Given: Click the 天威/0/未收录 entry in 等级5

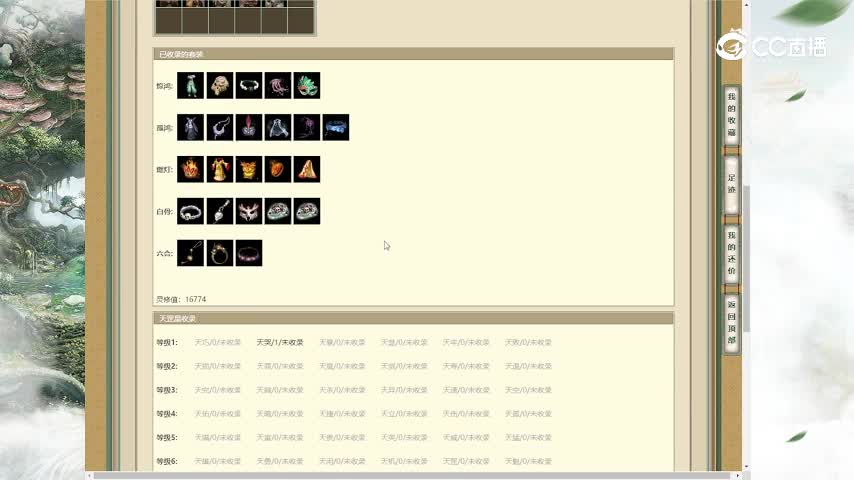Looking at the screenshot, I should [x=466, y=438].
